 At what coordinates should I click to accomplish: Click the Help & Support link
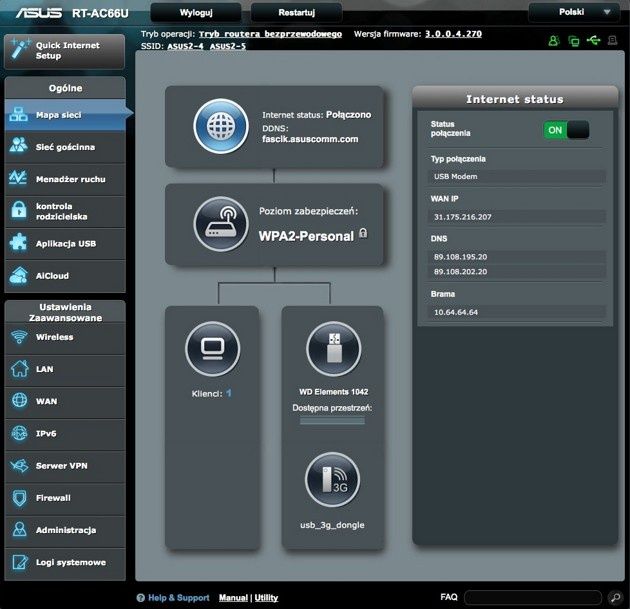pyautogui.click(x=179, y=598)
